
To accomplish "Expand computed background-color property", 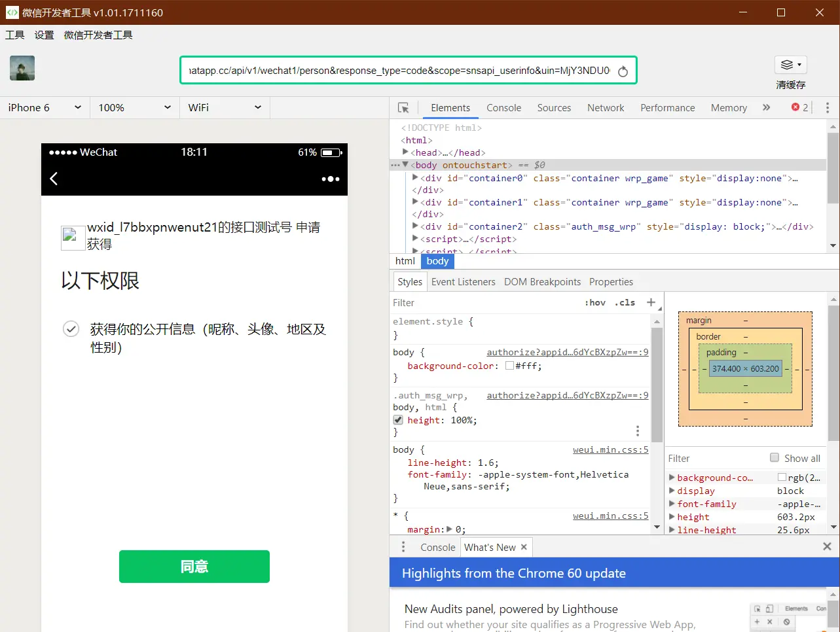I will (672, 478).
